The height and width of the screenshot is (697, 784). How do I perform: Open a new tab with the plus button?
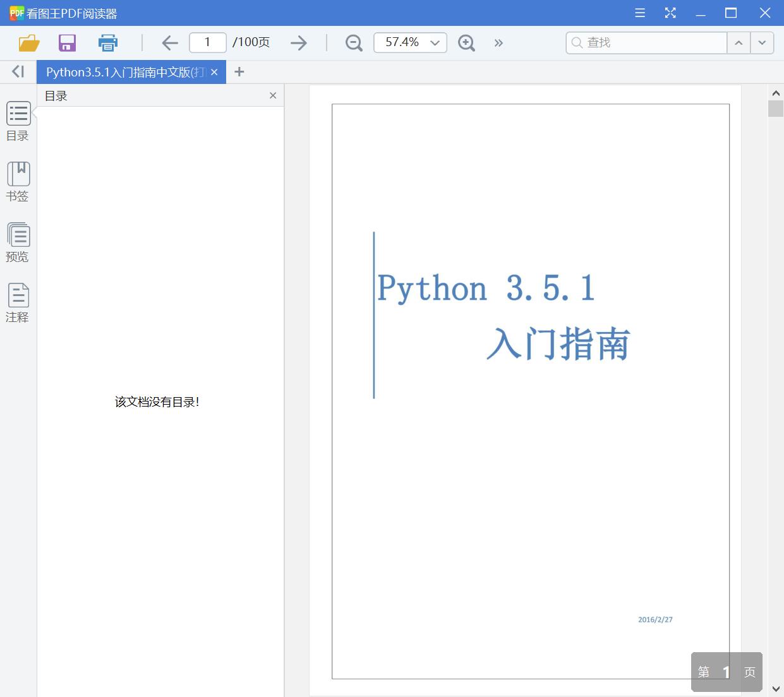(x=239, y=71)
